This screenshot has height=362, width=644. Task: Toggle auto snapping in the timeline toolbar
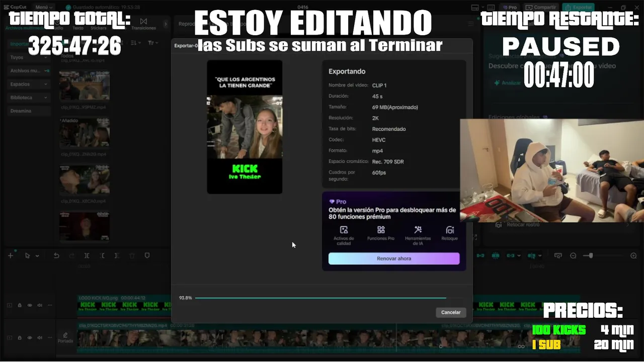496,255
